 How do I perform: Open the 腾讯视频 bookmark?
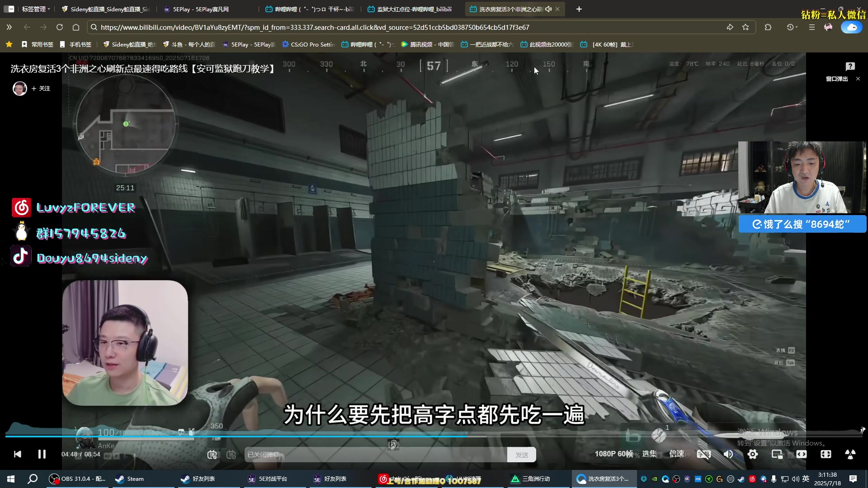click(427, 44)
